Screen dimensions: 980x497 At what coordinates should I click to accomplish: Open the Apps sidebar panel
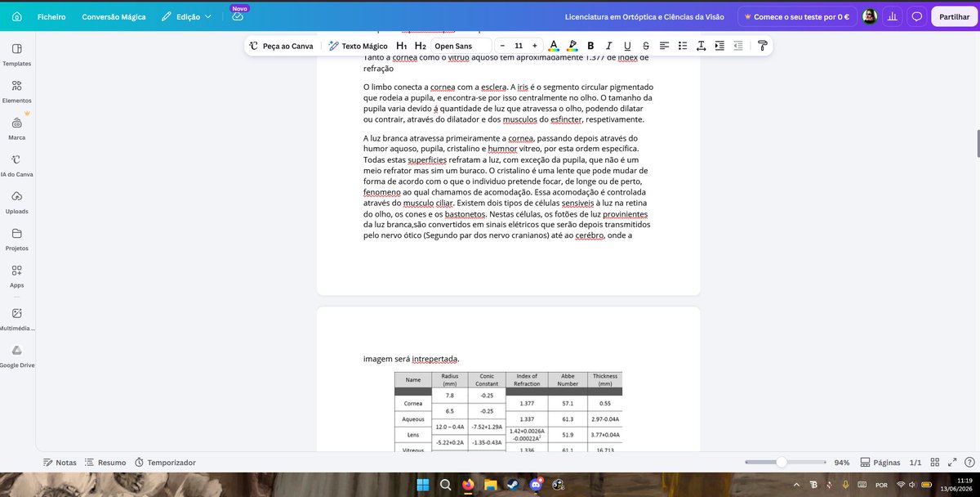[17, 277]
